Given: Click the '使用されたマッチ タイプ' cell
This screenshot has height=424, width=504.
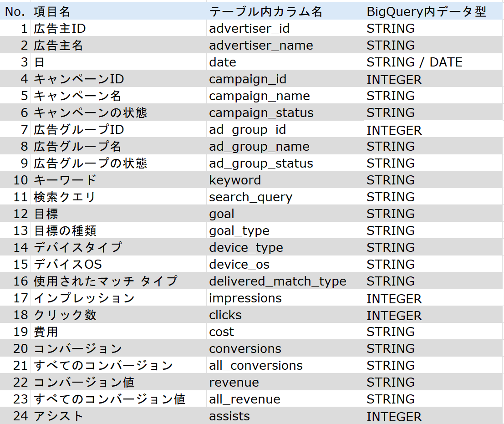Looking at the screenshot, I should [x=118, y=281].
